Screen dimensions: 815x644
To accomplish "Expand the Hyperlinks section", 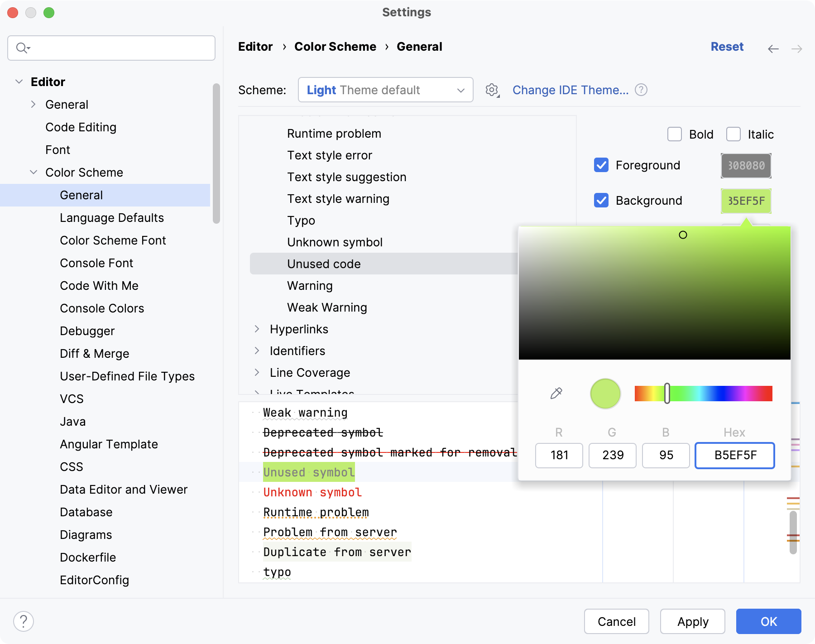I will click(257, 329).
